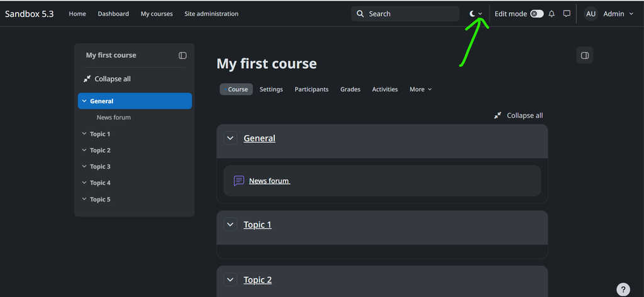This screenshot has width=644, height=297.
Task: Open the messaging drawer icon
Action: coord(567,14)
